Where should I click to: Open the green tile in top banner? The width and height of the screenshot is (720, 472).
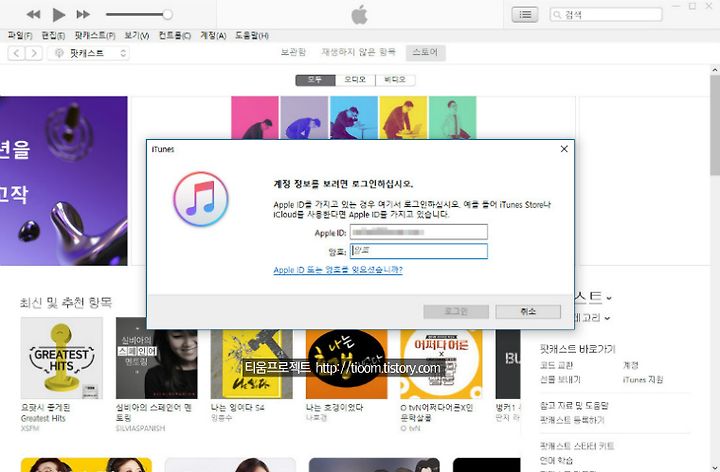[452, 118]
